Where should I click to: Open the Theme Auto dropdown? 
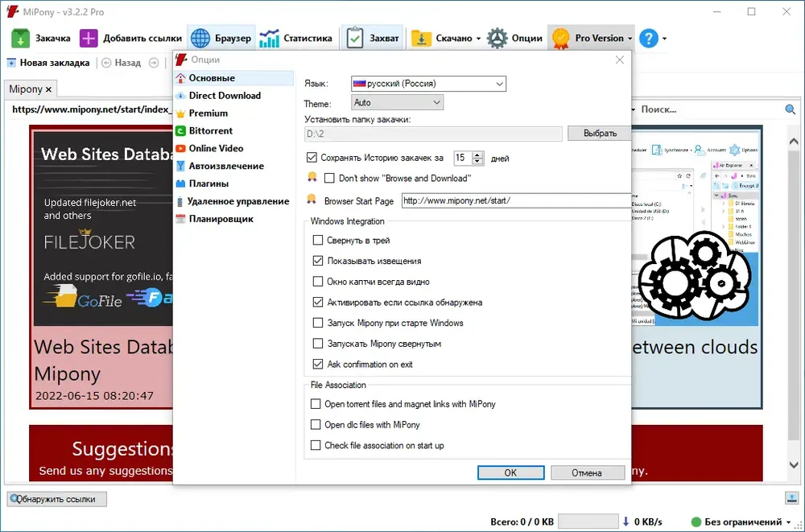(397, 102)
